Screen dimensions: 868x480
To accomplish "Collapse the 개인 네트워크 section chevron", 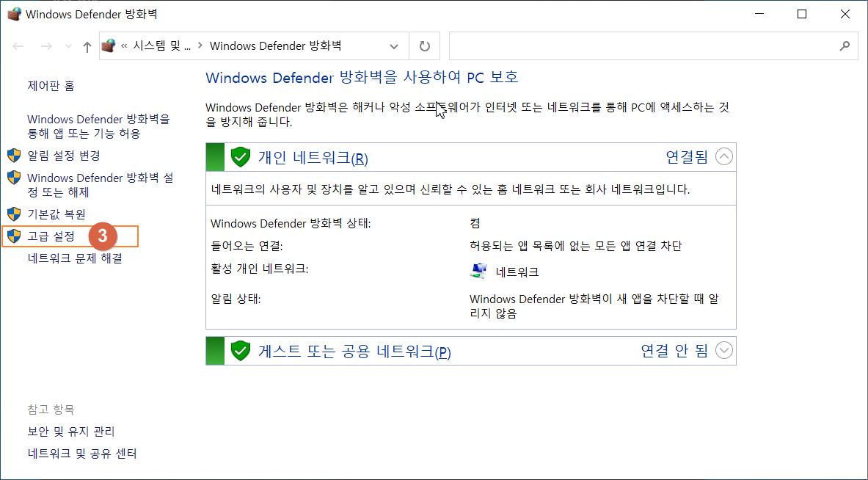I will (x=724, y=156).
